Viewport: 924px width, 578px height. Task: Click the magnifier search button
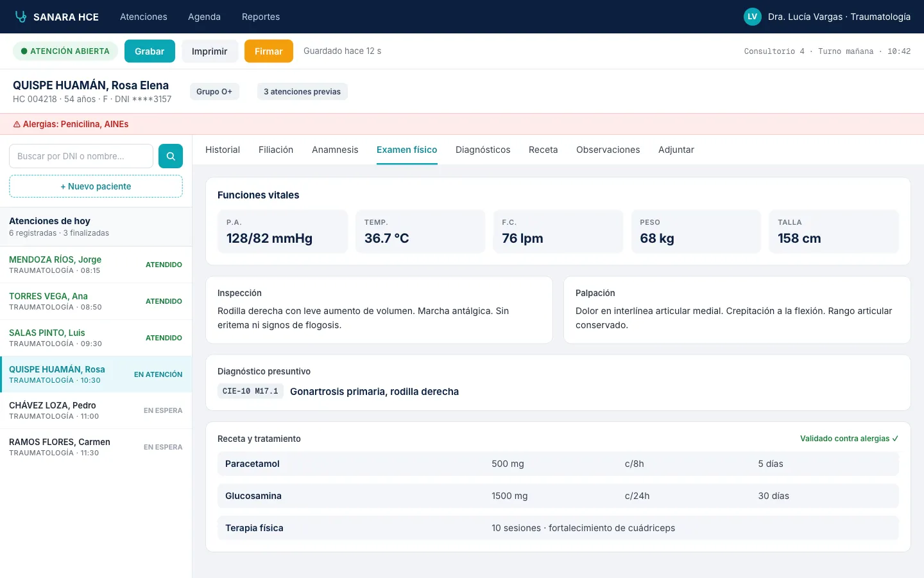171,156
